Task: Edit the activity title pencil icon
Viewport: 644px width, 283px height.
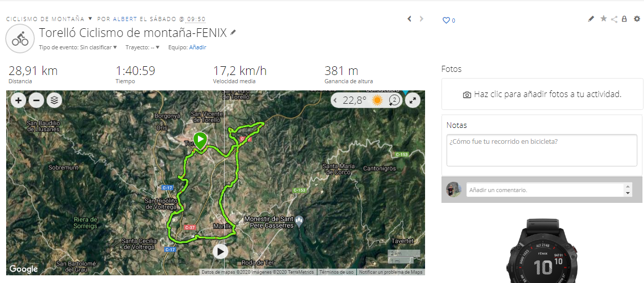Action: pos(233,32)
